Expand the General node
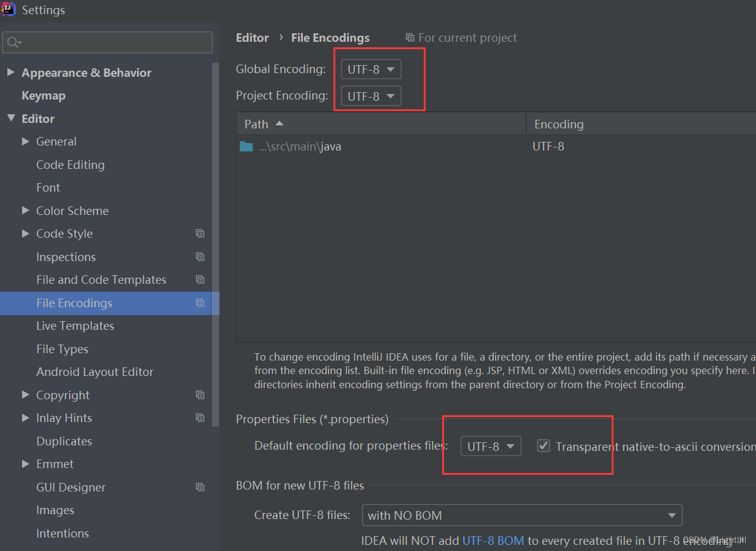 (25, 141)
